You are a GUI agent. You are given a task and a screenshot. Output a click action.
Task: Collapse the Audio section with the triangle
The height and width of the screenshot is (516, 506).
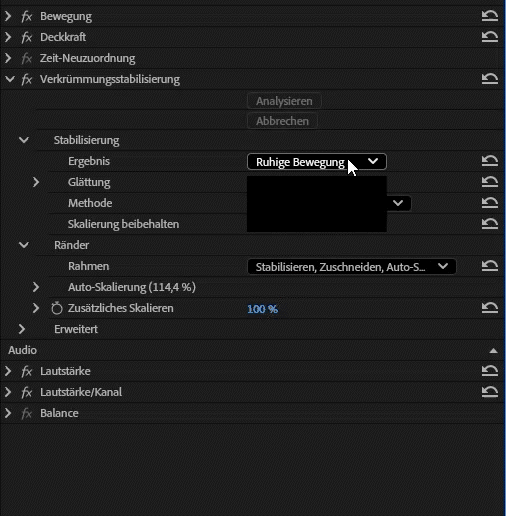(x=493, y=351)
